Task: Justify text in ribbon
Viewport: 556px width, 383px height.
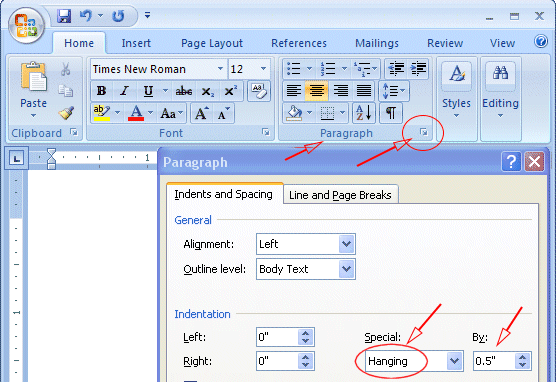Action: coord(364,91)
